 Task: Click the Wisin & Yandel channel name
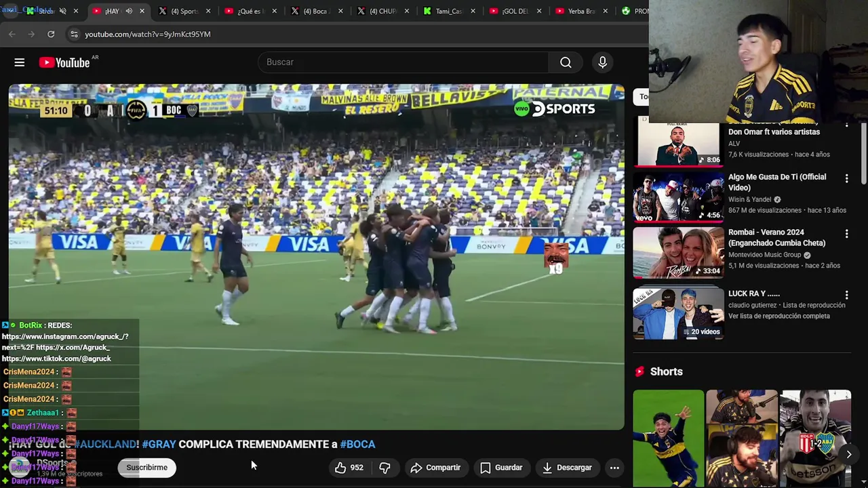pos(749,200)
